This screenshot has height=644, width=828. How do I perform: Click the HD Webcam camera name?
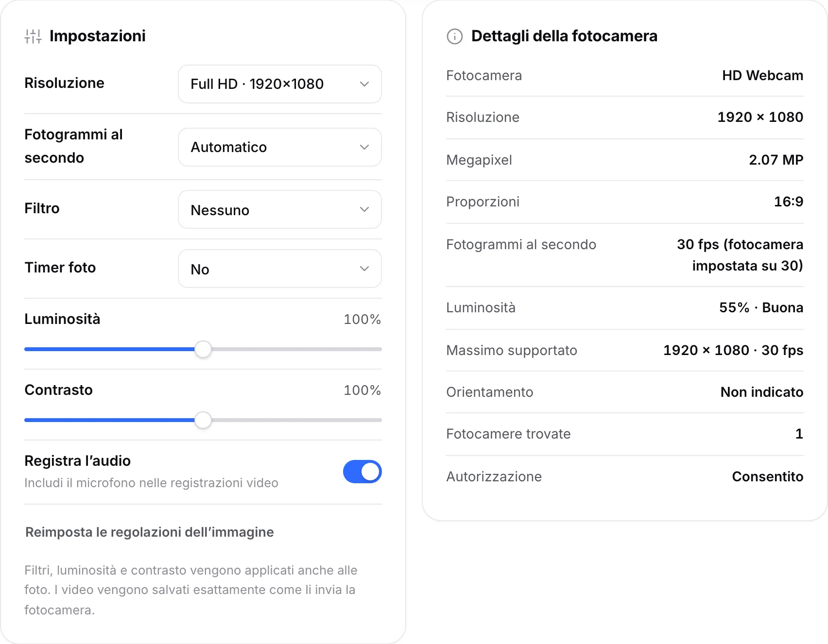(762, 75)
